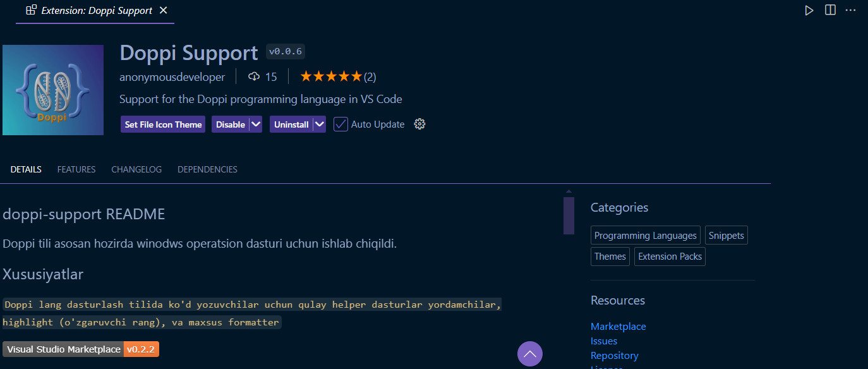Open the Repository resource link

pyautogui.click(x=615, y=355)
